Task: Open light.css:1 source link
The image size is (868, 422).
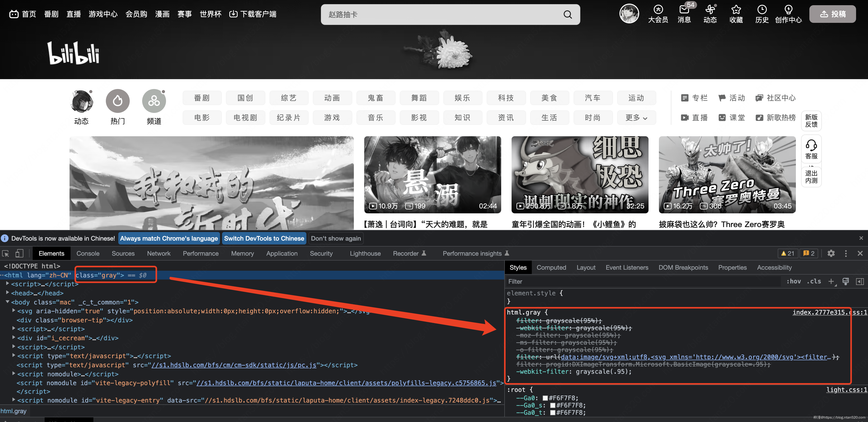Action: (x=846, y=390)
